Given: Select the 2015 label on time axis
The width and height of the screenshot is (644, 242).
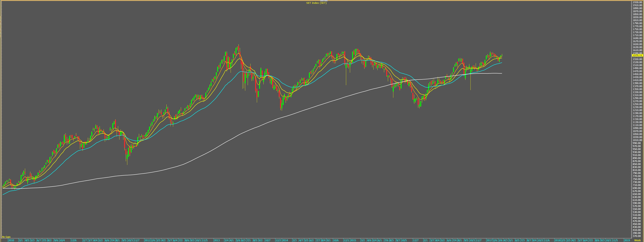Looking at the screenshot, I should pyautogui.click(x=353, y=240).
